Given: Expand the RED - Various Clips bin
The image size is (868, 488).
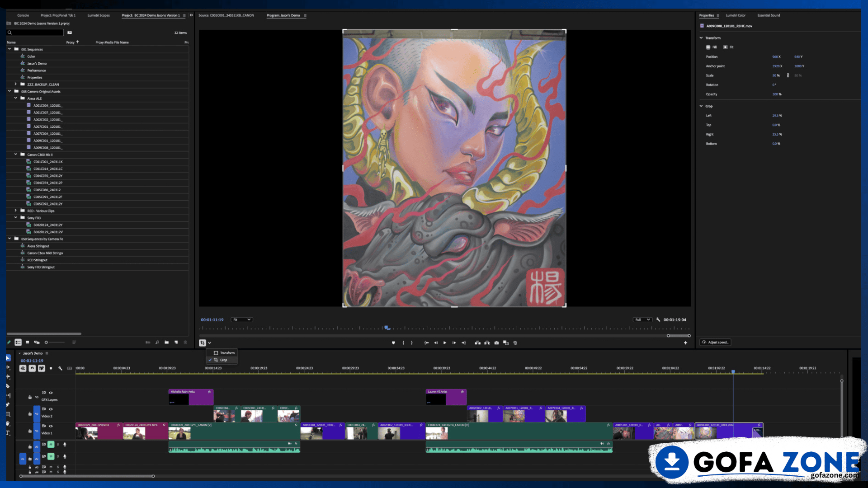Looking at the screenshot, I should pyautogui.click(x=15, y=211).
